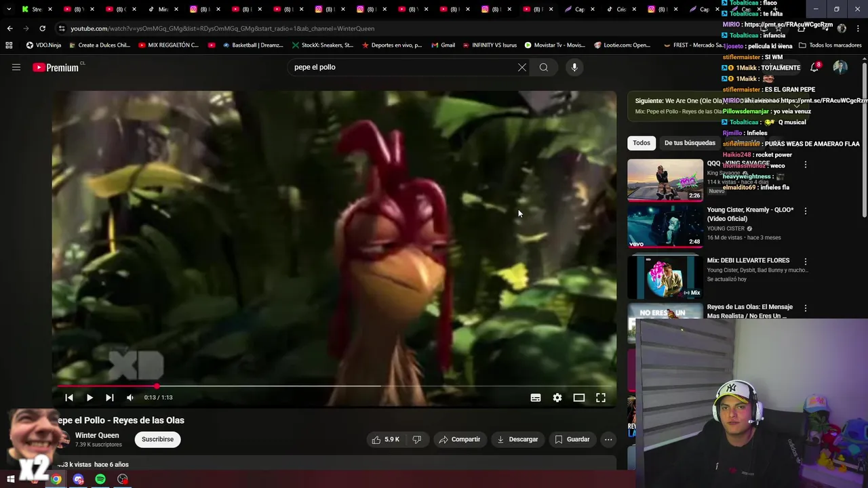Open the Gmail bookmark
868x488 pixels.
pyautogui.click(x=442, y=45)
